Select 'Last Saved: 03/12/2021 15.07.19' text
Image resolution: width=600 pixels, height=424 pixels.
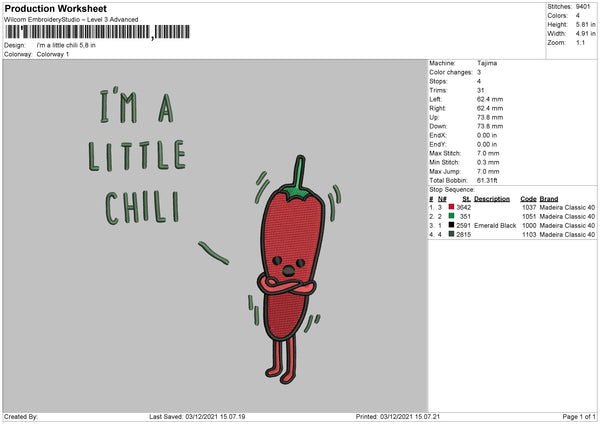tap(197, 416)
